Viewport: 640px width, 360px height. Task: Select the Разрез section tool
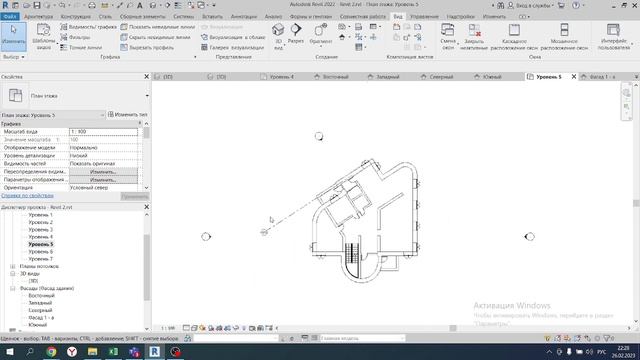tap(296, 33)
